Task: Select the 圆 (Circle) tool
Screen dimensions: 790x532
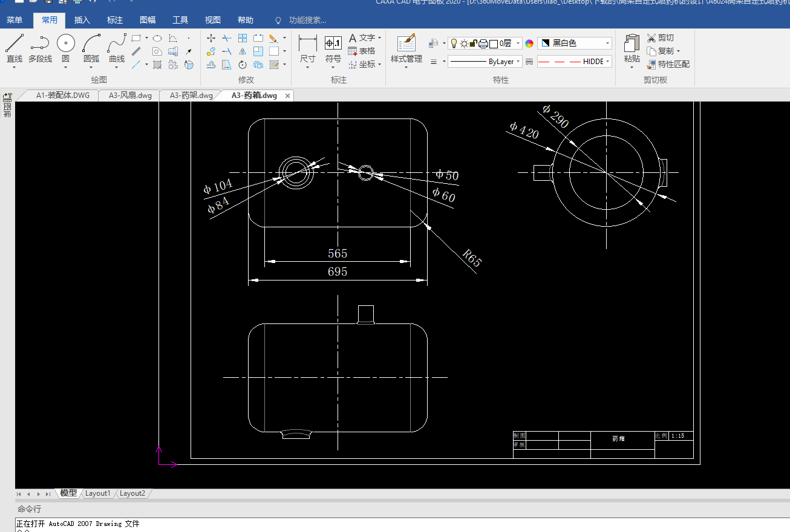Action: (66, 48)
